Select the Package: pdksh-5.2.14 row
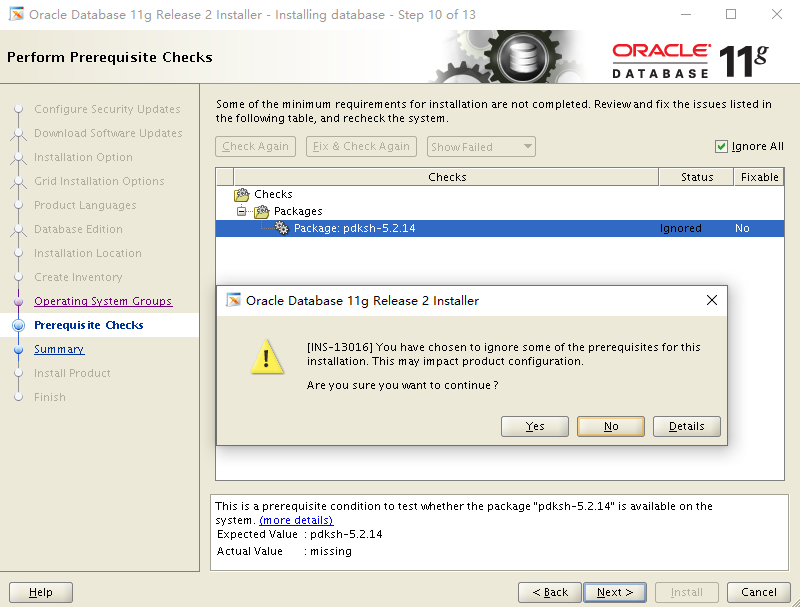 pyautogui.click(x=499, y=228)
